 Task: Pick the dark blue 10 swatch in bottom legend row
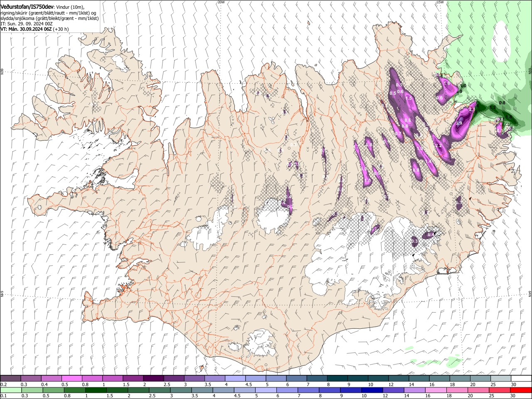371,390
